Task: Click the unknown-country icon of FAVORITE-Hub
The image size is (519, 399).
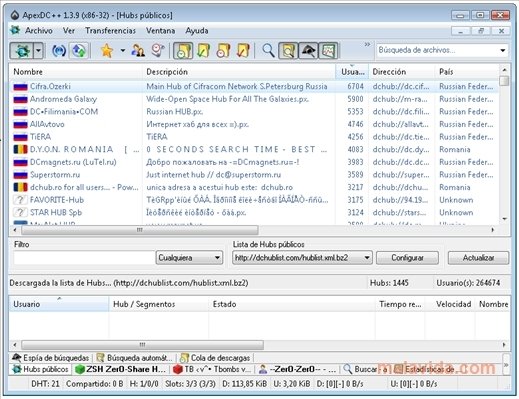Action: (x=20, y=200)
